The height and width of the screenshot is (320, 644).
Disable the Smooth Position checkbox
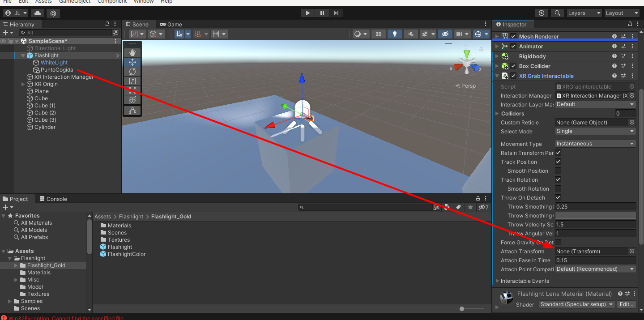[x=558, y=171]
